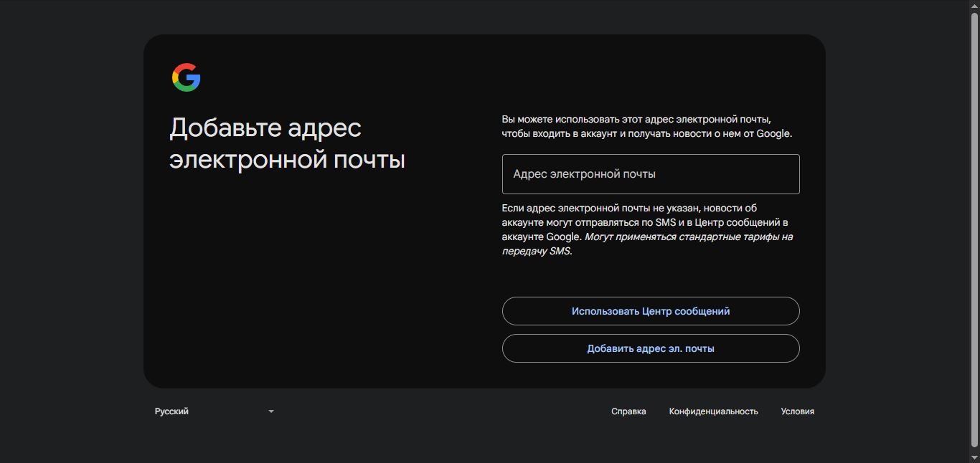Click inside the Адрес электронной почты box
This screenshot has width=980, height=463.
pos(650,174)
